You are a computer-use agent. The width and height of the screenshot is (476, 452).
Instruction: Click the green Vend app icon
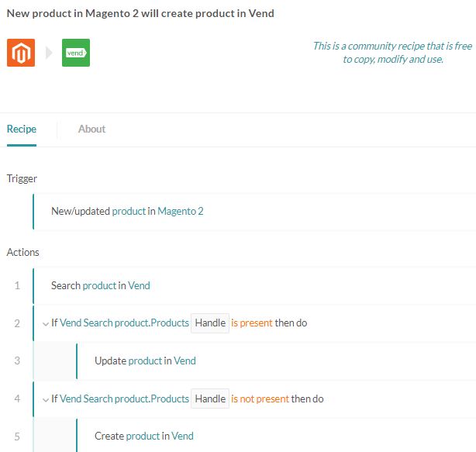coord(76,53)
